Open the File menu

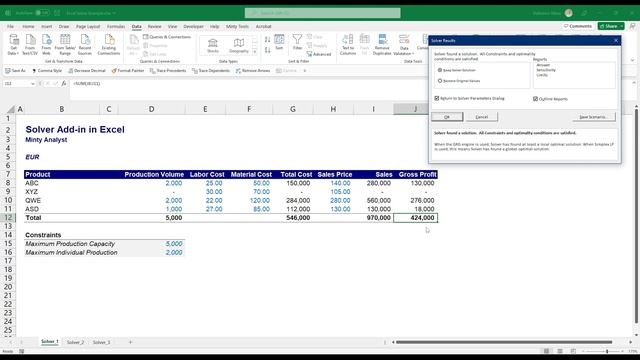pyautogui.click(x=10, y=27)
